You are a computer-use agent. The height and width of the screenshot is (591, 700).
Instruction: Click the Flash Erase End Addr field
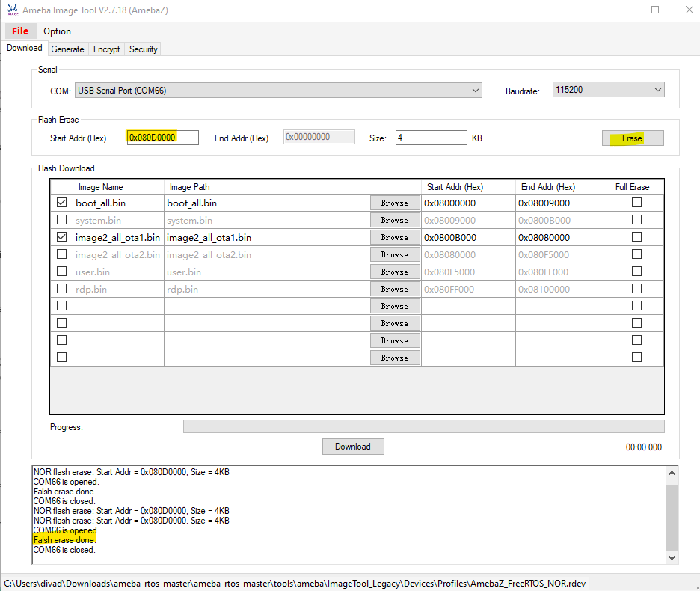point(319,137)
